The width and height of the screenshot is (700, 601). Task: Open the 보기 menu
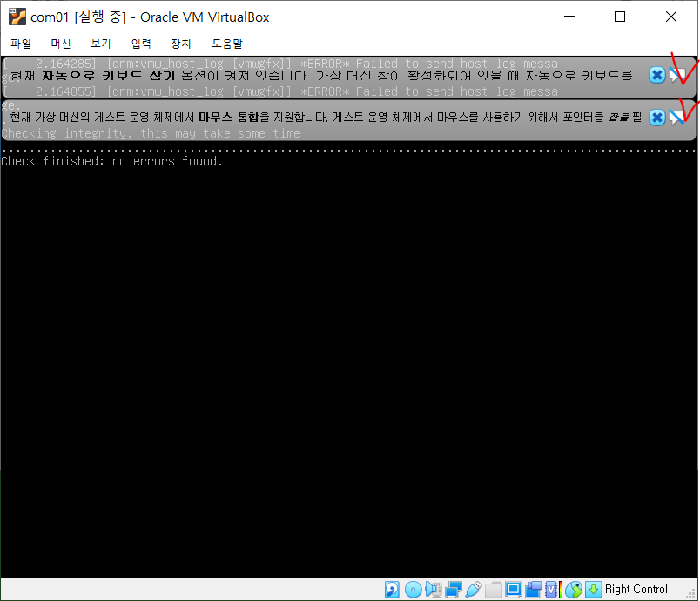click(x=101, y=44)
